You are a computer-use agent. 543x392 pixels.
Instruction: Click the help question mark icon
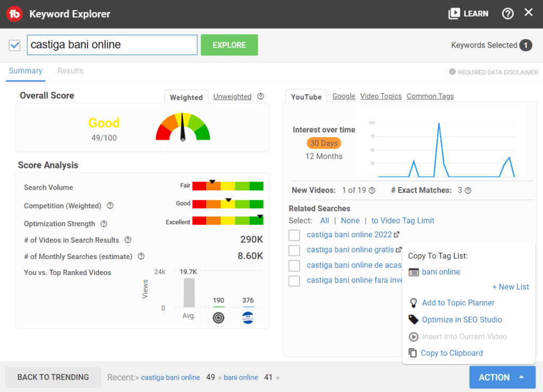[x=507, y=14]
